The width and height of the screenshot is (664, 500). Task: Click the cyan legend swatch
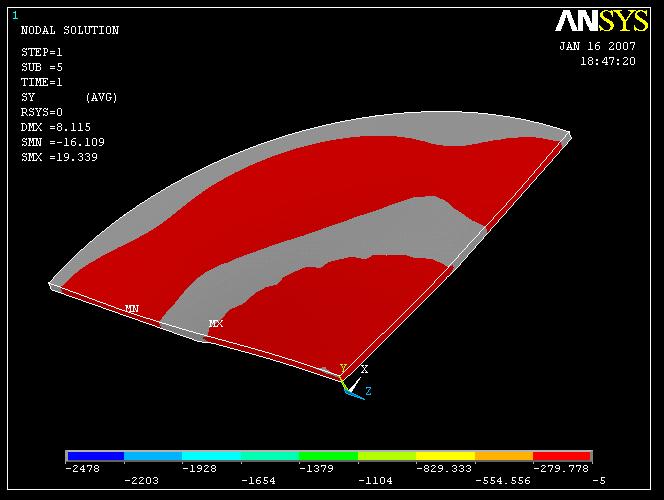click(x=211, y=456)
